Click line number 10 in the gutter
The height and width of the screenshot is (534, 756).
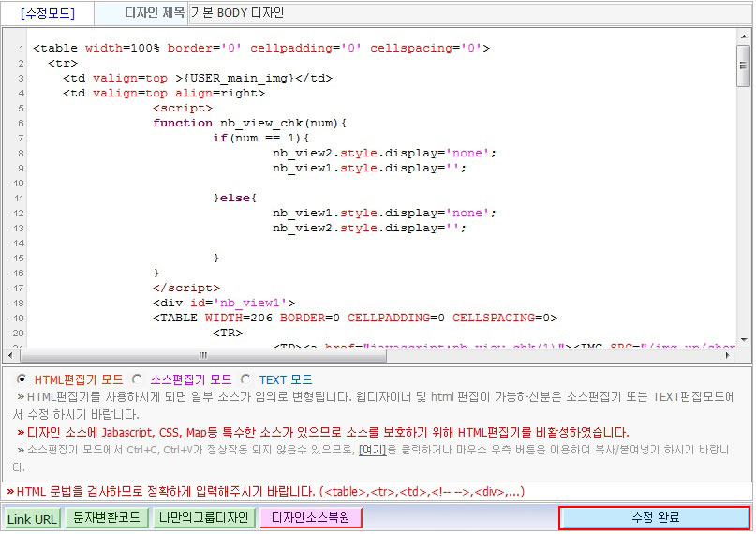point(19,183)
